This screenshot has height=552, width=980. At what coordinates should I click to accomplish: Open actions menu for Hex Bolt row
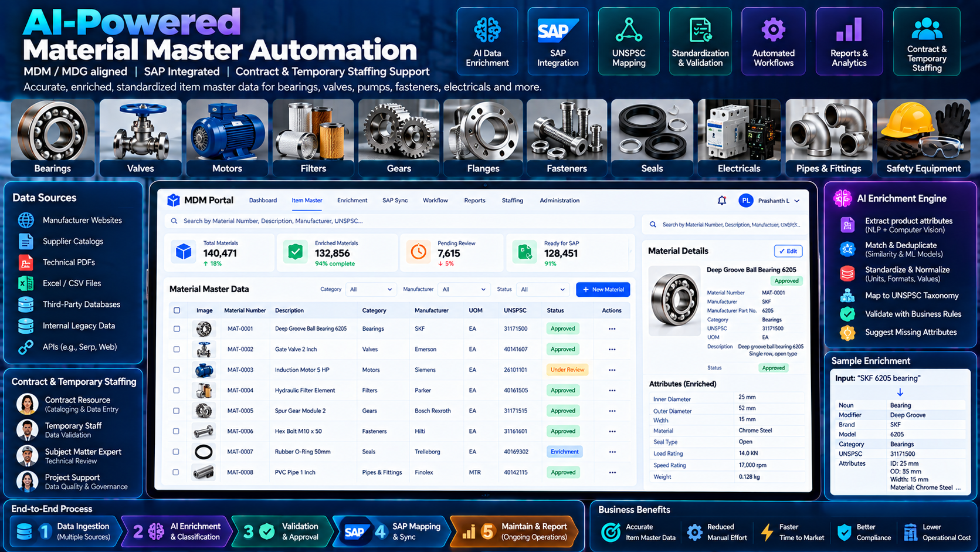(612, 431)
